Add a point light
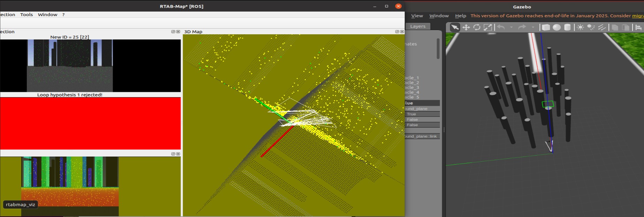 (580, 27)
